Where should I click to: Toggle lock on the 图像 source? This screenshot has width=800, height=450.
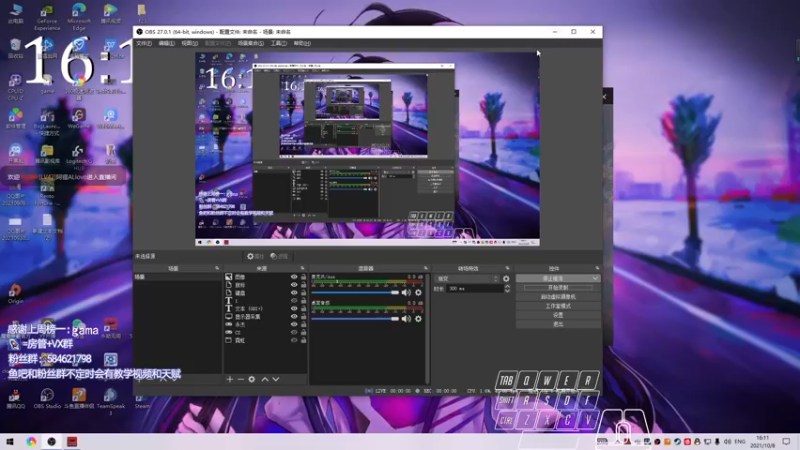pos(304,277)
